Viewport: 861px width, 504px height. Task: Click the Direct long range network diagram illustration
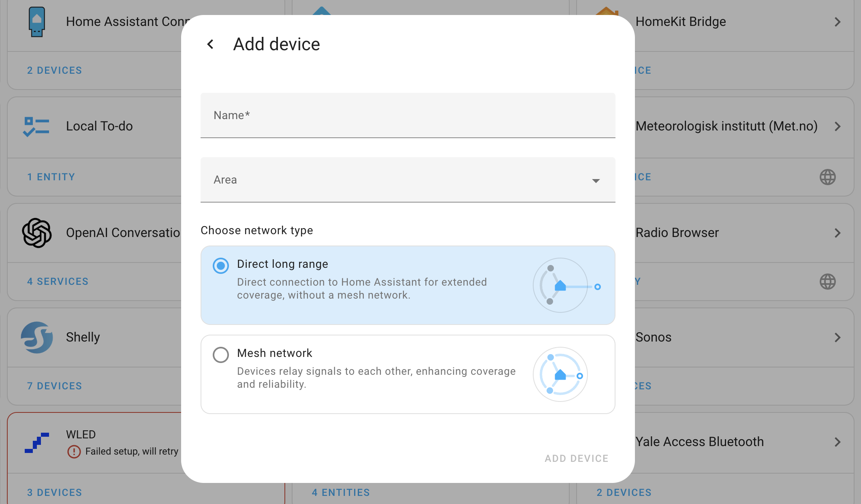pyautogui.click(x=560, y=285)
